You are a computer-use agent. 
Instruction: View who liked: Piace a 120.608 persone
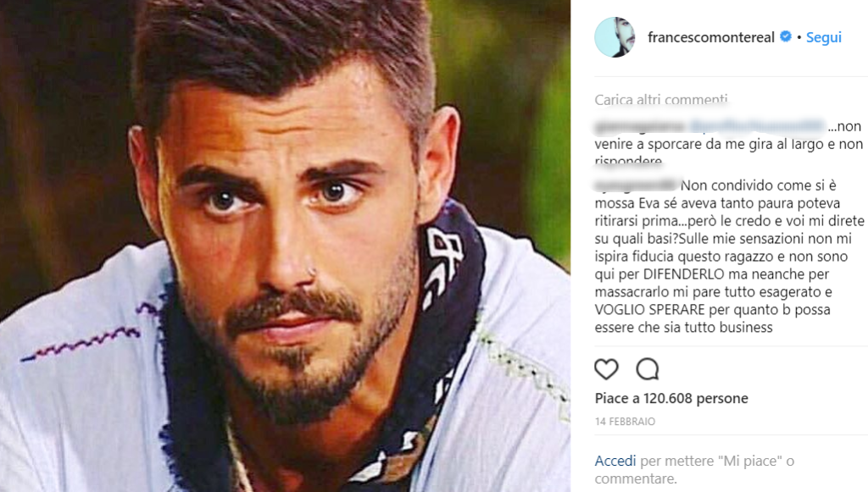(x=671, y=398)
